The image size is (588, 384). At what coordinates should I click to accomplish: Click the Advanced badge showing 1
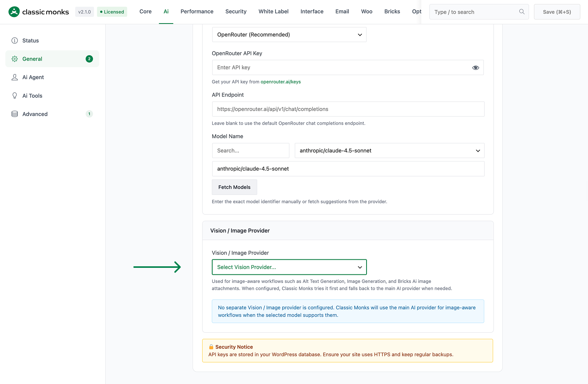click(x=89, y=114)
